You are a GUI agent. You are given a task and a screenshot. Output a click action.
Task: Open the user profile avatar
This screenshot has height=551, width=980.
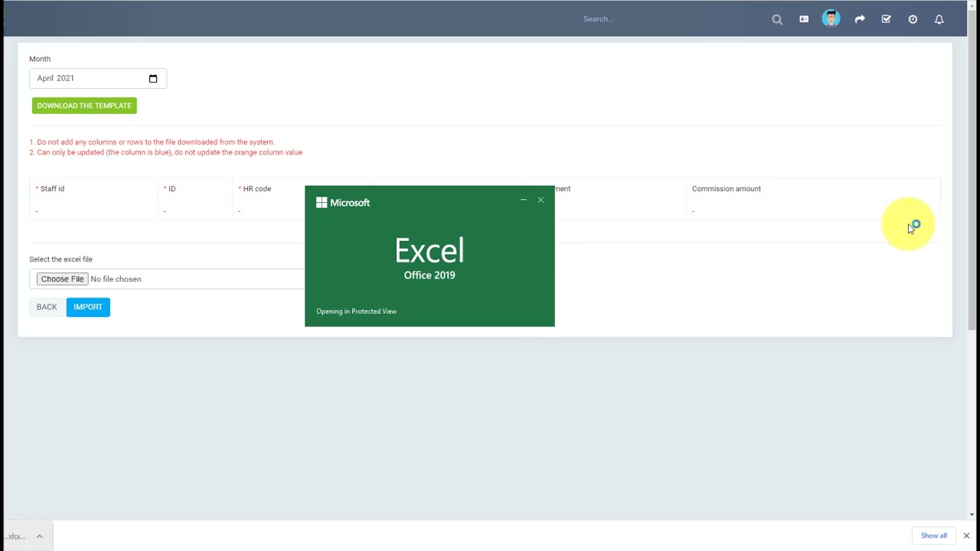[x=831, y=18]
